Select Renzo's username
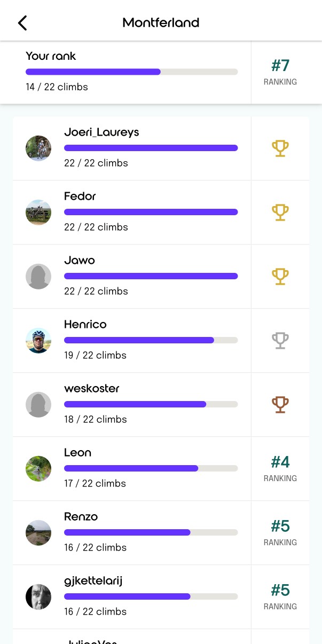The height and width of the screenshot is (644, 322). [x=81, y=516]
